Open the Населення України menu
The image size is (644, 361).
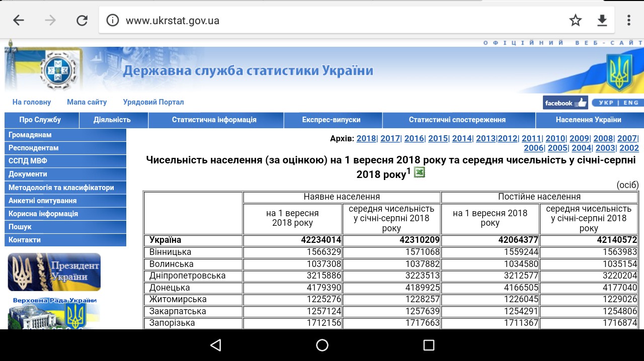588,120
